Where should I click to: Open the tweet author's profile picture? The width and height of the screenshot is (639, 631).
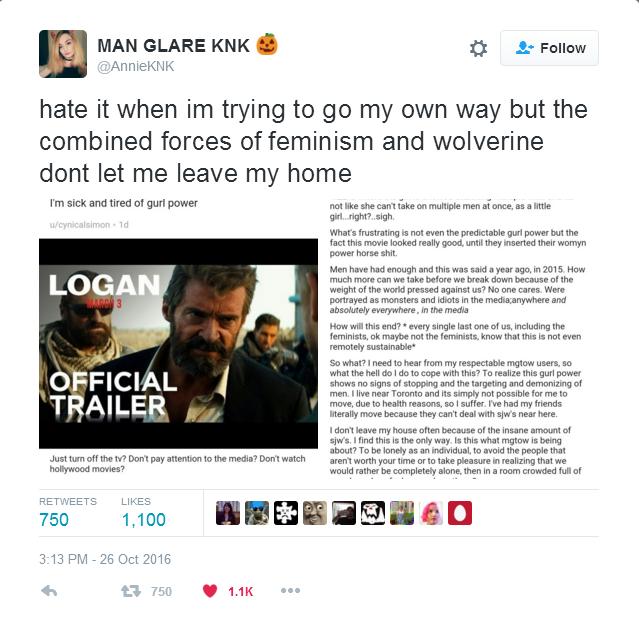63,54
